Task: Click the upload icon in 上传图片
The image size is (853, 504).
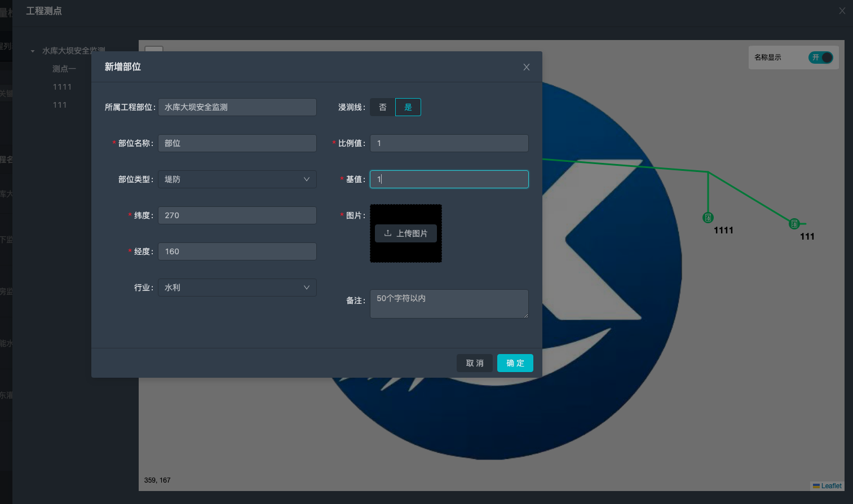Action: (x=388, y=233)
